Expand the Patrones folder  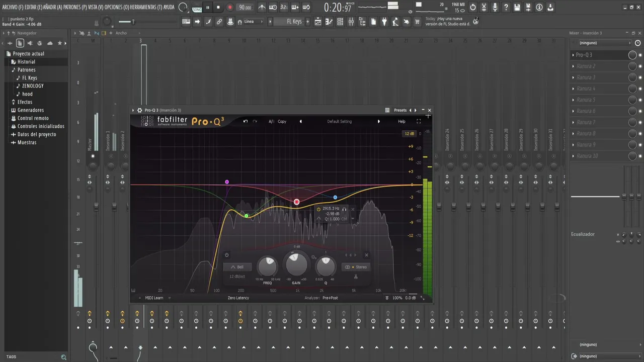26,70
